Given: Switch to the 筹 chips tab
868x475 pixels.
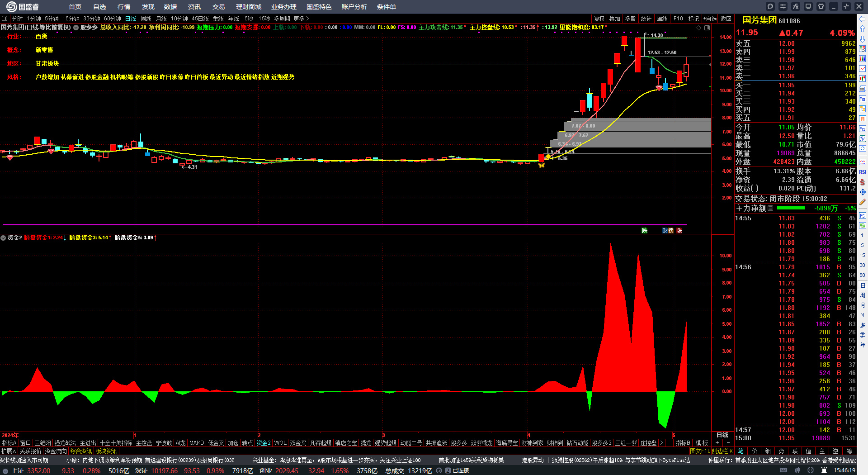Looking at the screenshot, I should coord(849,451).
